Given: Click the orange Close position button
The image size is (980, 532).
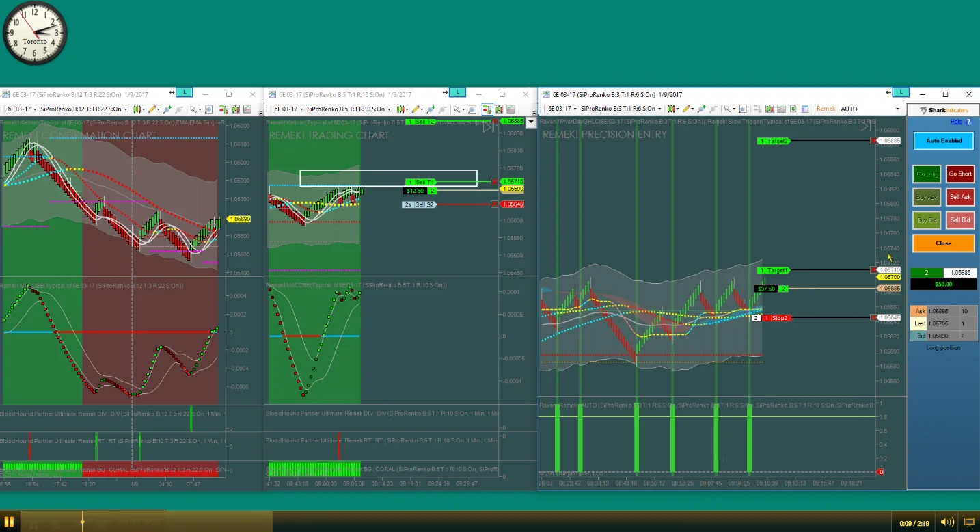Looking at the screenshot, I should coord(944,243).
